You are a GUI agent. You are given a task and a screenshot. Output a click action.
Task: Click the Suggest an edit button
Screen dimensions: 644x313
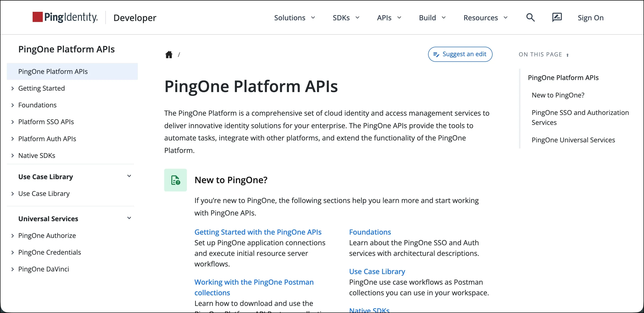click(x=460, y=54)
